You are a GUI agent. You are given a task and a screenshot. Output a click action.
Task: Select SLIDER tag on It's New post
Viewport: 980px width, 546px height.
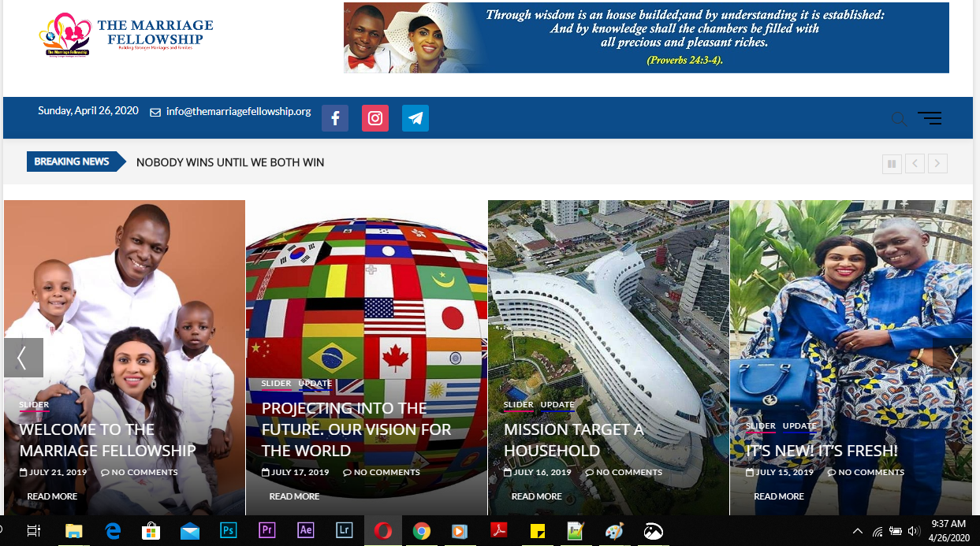pyautogui.click(x=761, y=426)
